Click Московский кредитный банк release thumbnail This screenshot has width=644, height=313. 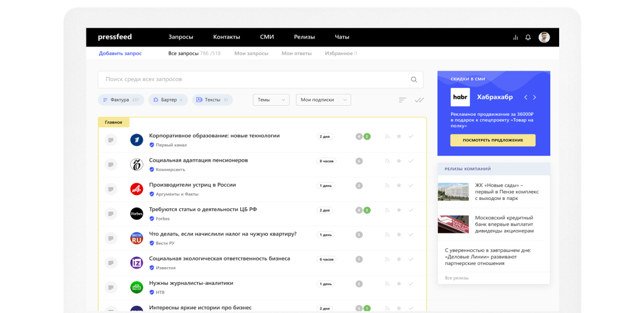[453, 224]
